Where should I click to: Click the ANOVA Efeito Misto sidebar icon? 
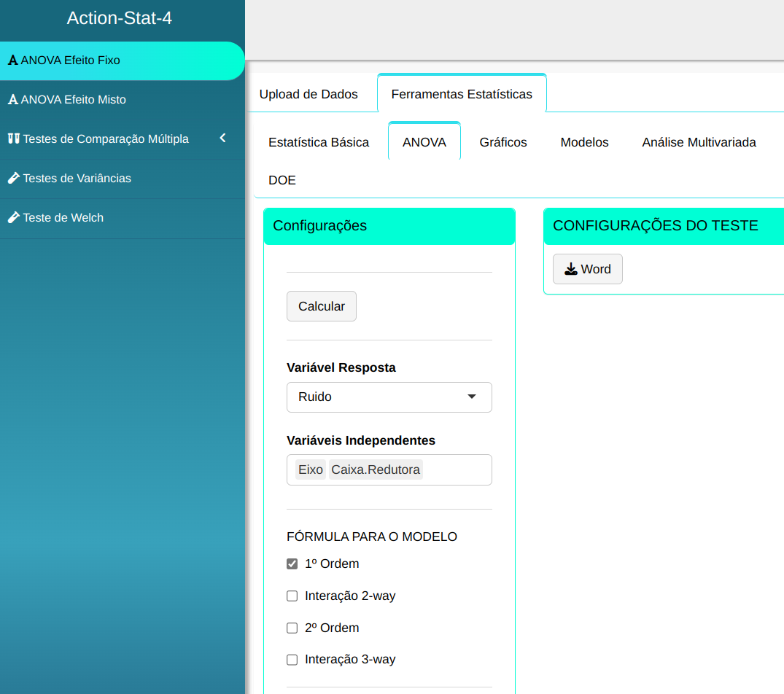pyautogui.click(x=12, y=100)
